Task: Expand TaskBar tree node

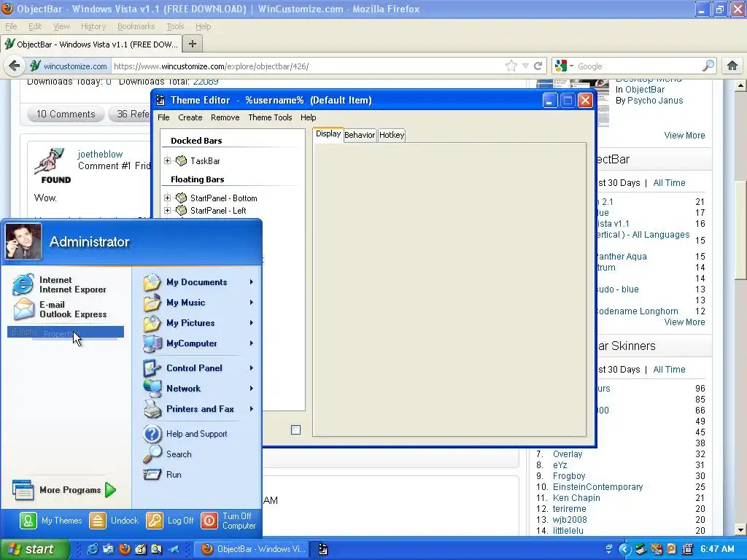Action: [x=167, y=161]
